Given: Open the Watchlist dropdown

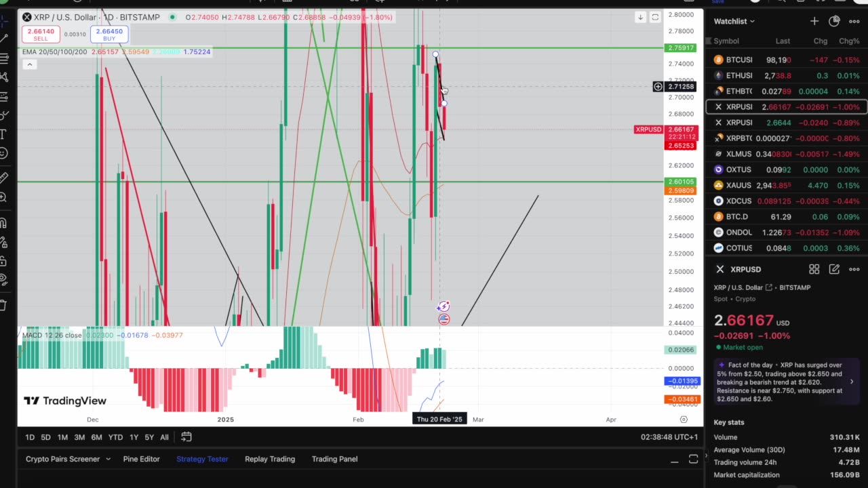Looking at the screenshot, I should (x=734, y=21).
